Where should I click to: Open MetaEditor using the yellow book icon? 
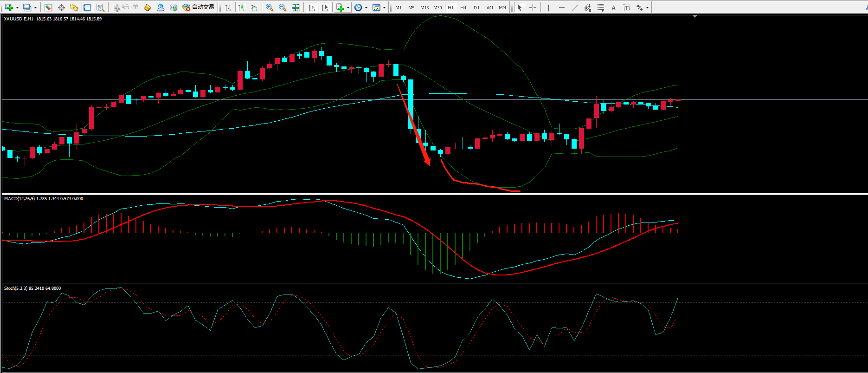click(148, 7)
